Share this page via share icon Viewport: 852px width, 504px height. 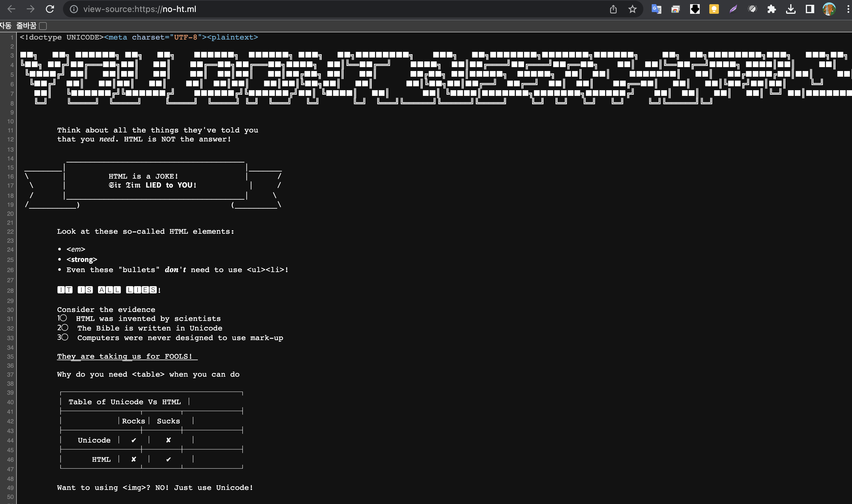(613, 9)
